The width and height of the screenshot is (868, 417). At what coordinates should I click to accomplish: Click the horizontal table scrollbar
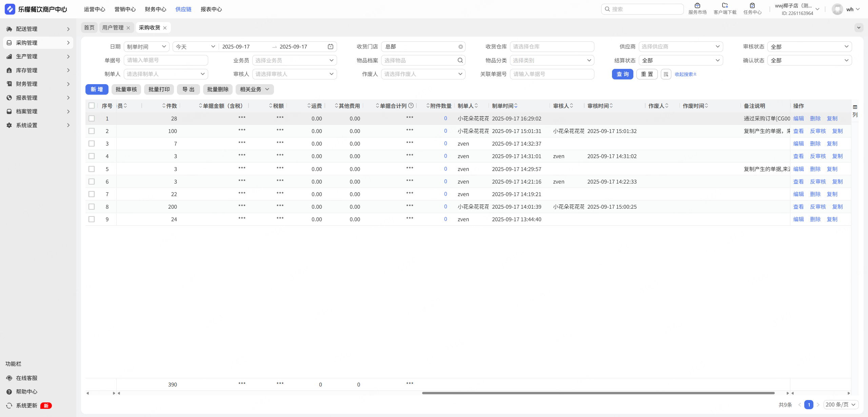tap(598, 393)
